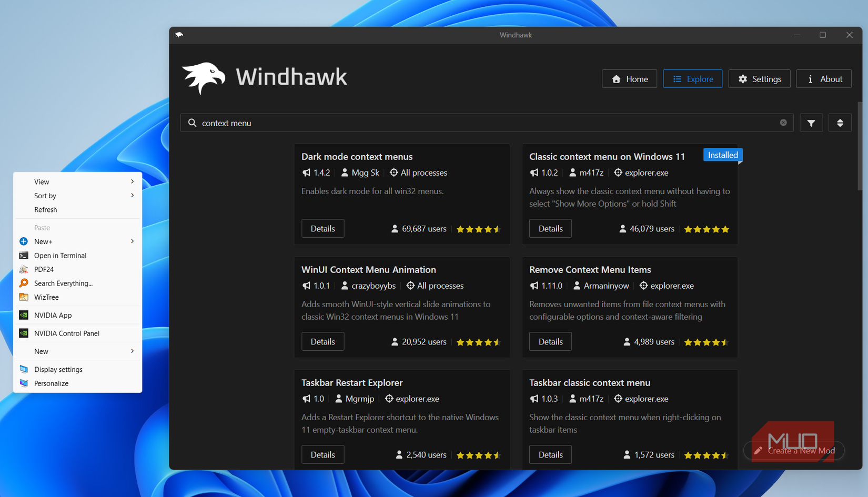The width and height of the screenshot is (868, 497).
Task: Click the Windhawk title bar app icon
Action: [179, 35]
